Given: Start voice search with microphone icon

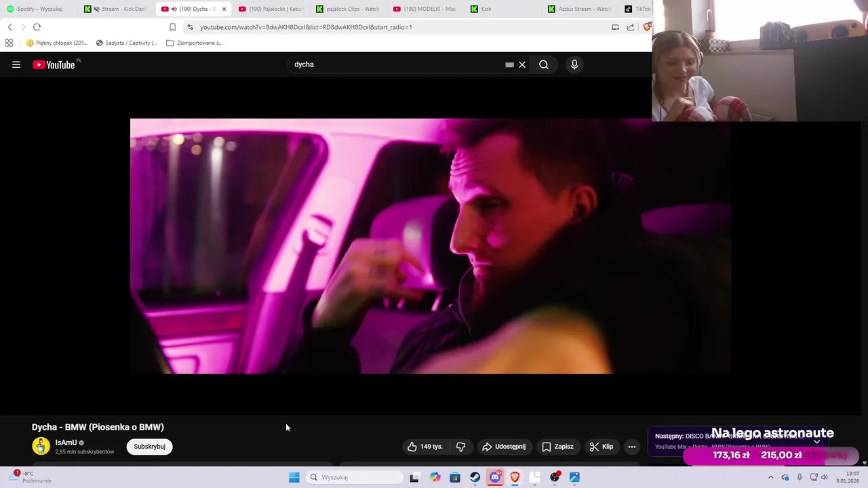Looking at the screenshot, I should (x=574, y=64).
